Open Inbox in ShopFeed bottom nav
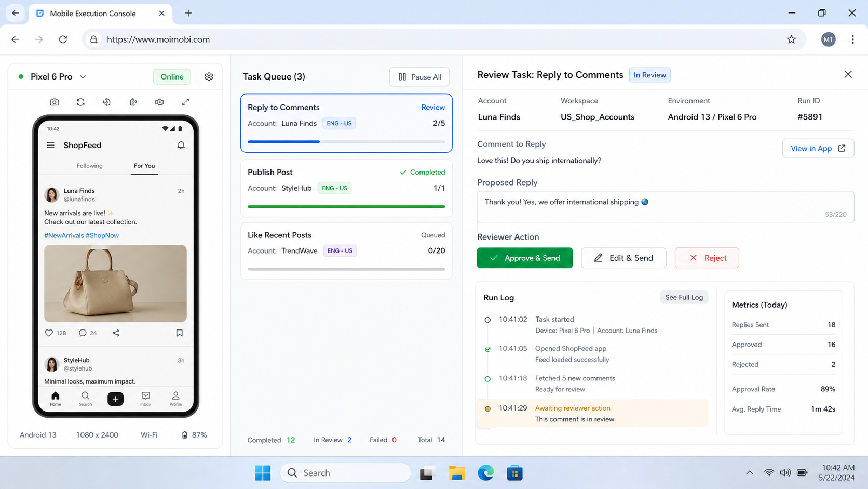 click(x=145, y=399)
